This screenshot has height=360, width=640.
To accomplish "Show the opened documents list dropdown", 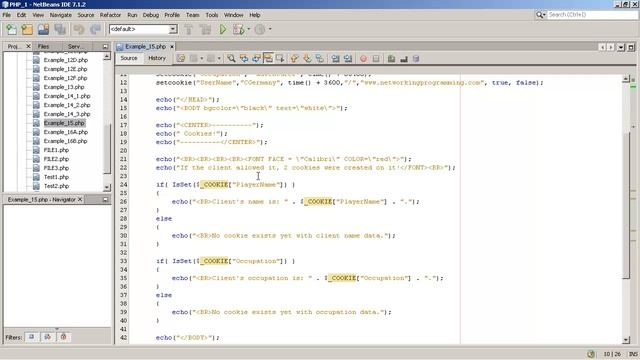I will coord(621,47).
